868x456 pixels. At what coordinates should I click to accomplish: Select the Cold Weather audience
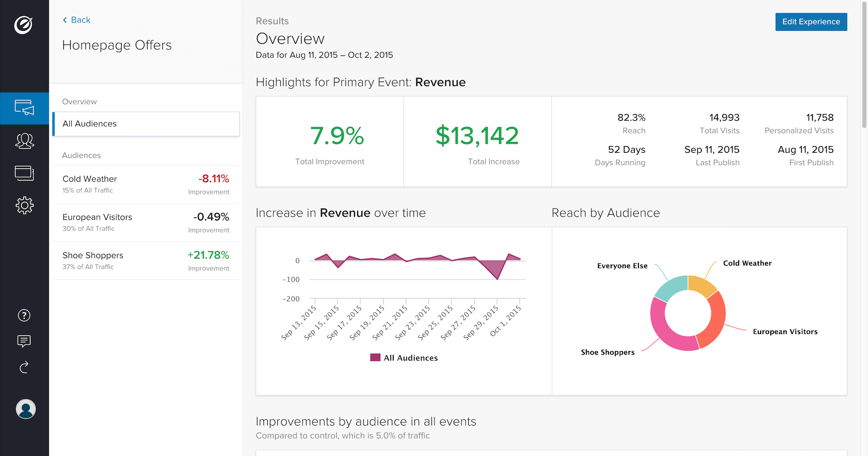click(x=146, y=184)
